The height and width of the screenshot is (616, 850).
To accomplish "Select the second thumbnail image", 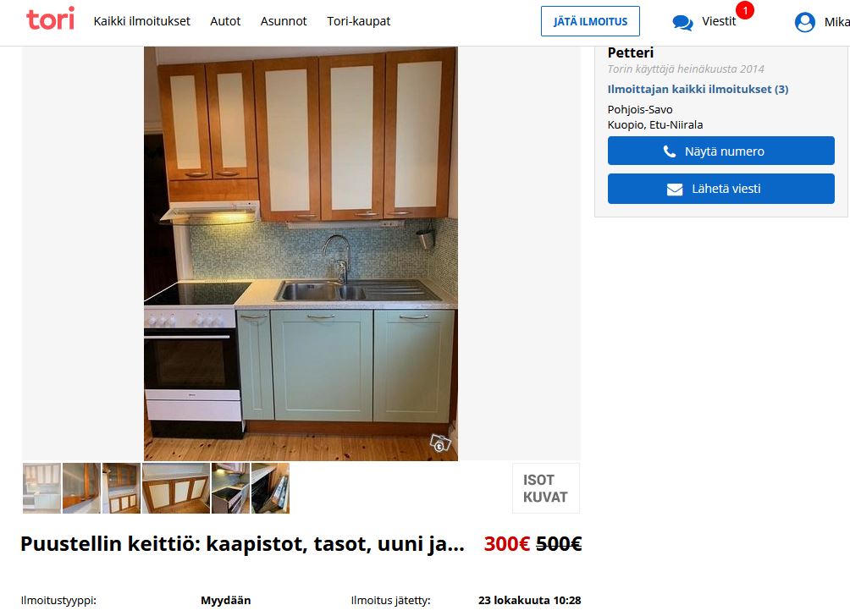I will pyautogui.click(x=82, y=488).
